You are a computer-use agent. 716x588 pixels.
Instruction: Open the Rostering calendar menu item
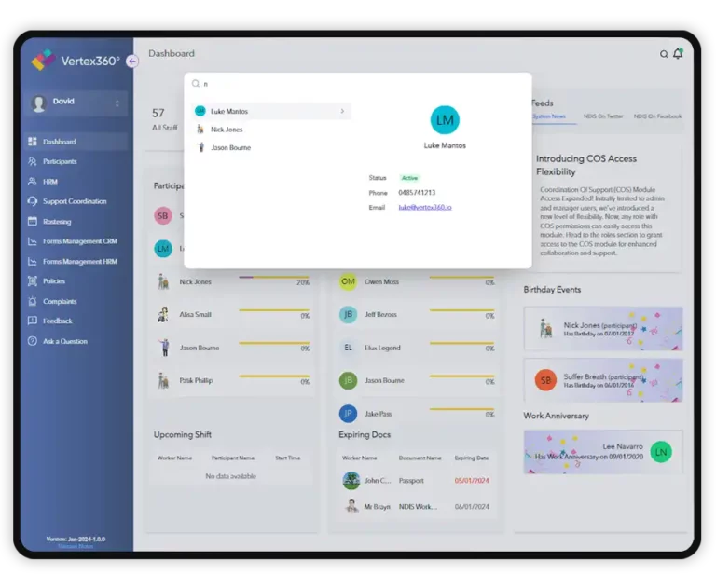[56, 222]
